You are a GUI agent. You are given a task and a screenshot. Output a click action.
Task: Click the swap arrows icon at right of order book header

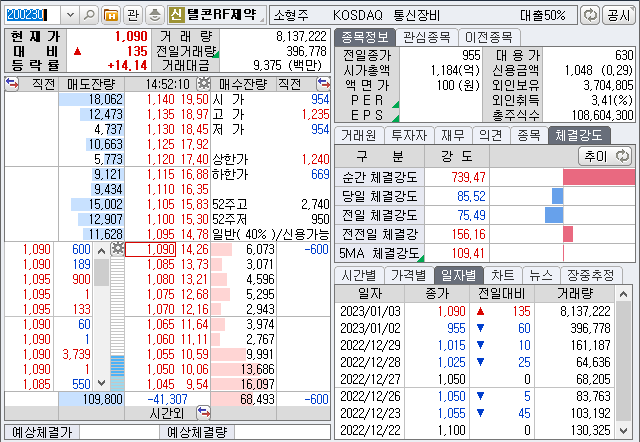pyautogui.click(x=324, y=84)
